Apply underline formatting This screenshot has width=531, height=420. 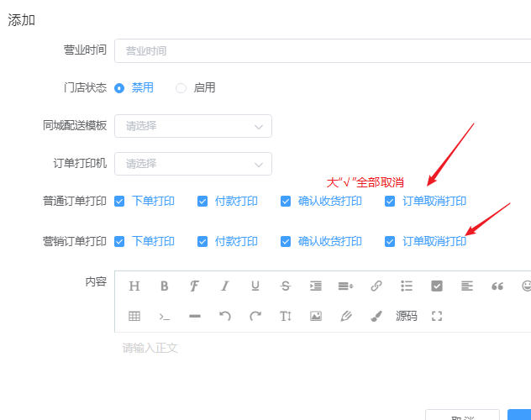tap(255, 286)
